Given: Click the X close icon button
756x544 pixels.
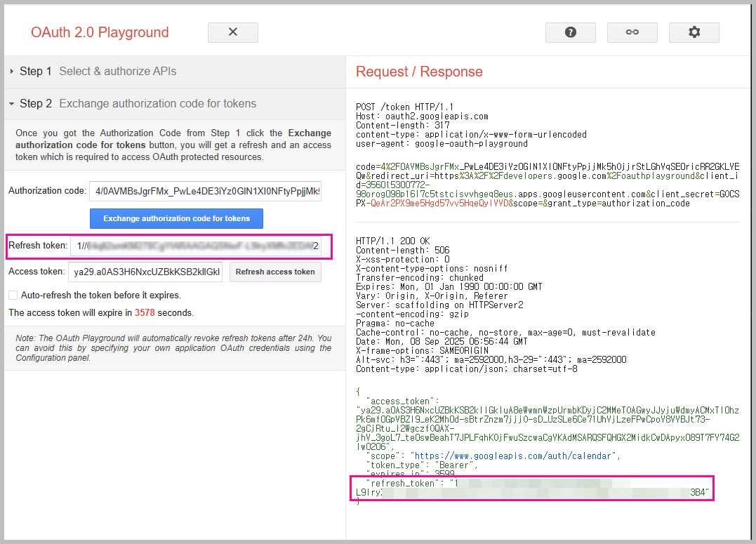Looking at the screenshot, I should 233,32.
